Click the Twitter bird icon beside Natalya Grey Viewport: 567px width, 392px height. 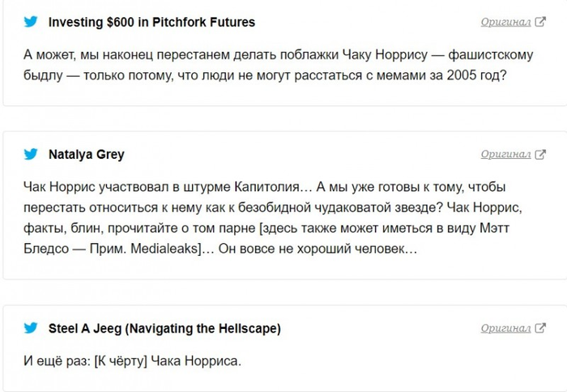[x=31, y=154]
